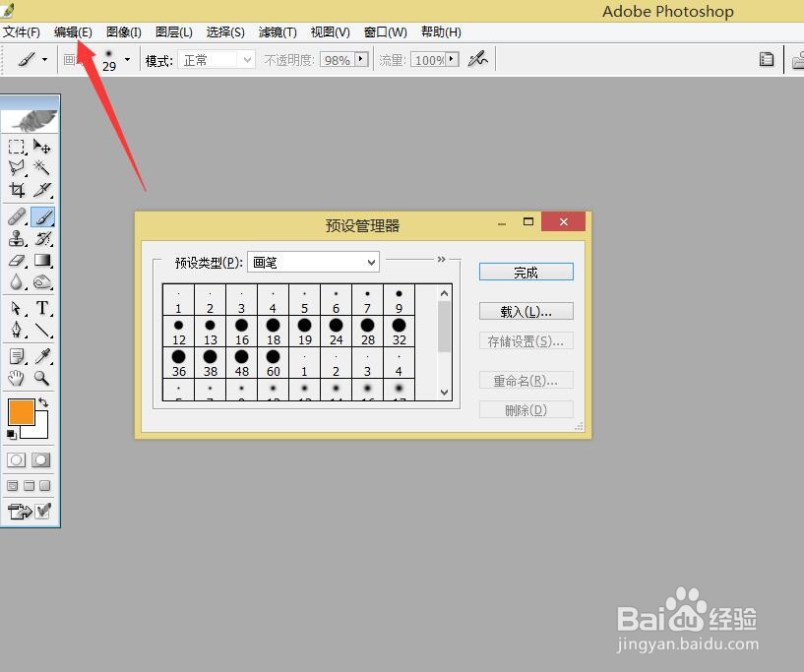Select the Crop tool

tap(17, 190)
